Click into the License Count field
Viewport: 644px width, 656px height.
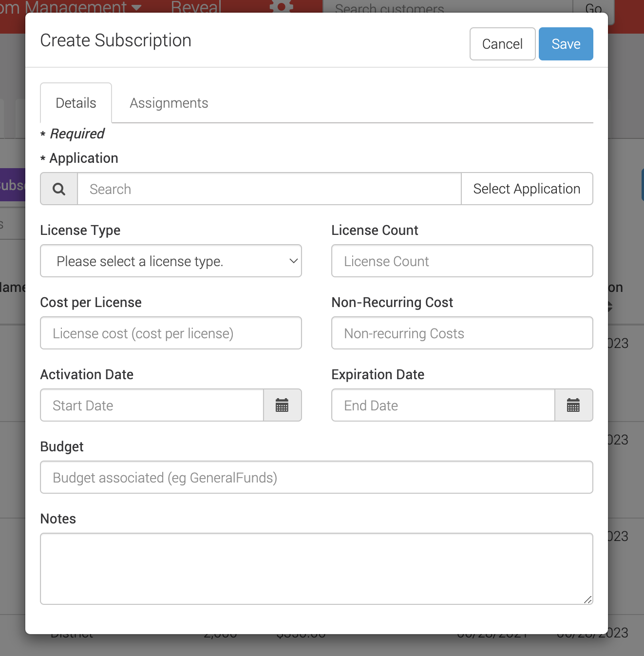(x=462, y=261)
